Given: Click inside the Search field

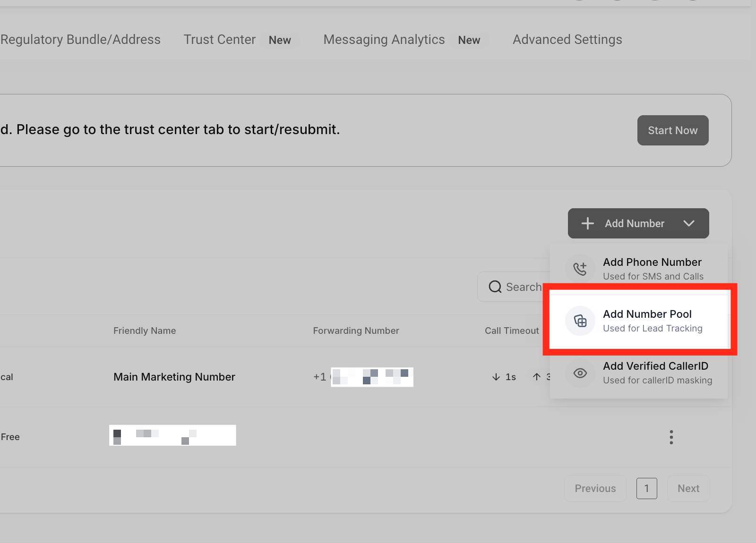Looking at the screenshot, I should tap(524, 286).
